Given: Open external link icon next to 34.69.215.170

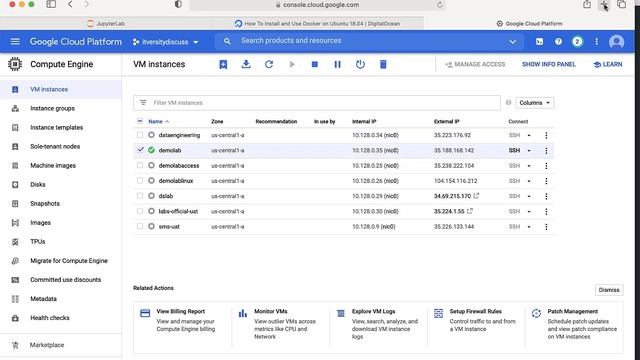Looking at the screenshot, I should [x=476, y=196].
